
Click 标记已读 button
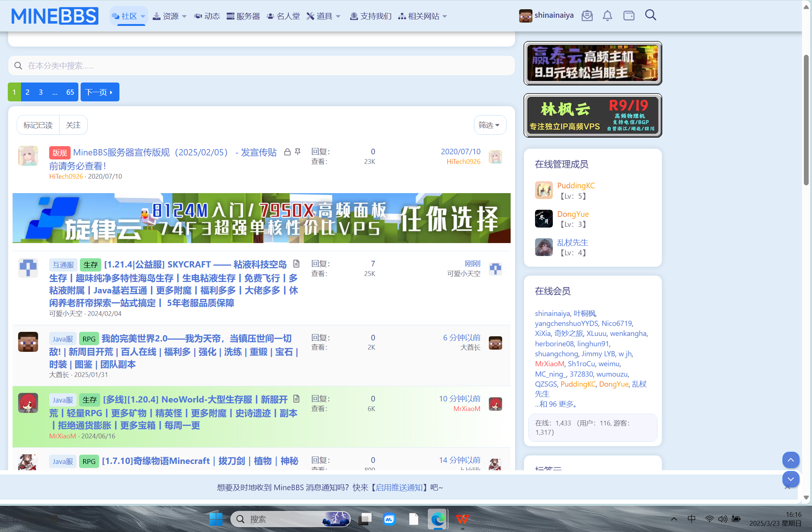tap(38, 125)
